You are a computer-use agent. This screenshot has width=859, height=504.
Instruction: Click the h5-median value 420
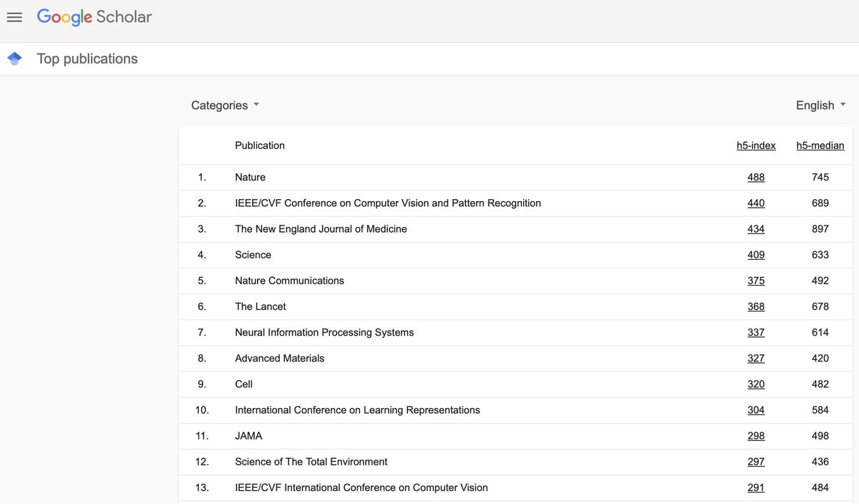pos(820,358)
